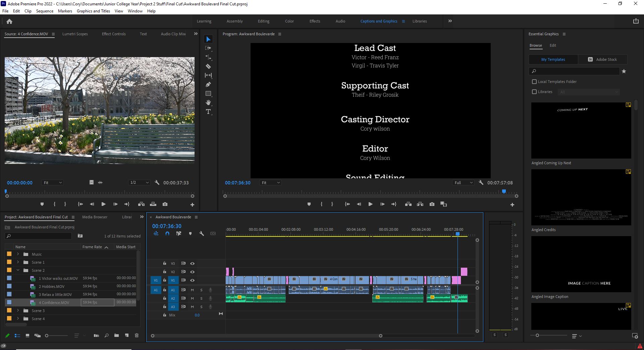Select the Type tool
The height and width of the screenshot is (350, 644).
pyautogui.click(x=208, y=112)
